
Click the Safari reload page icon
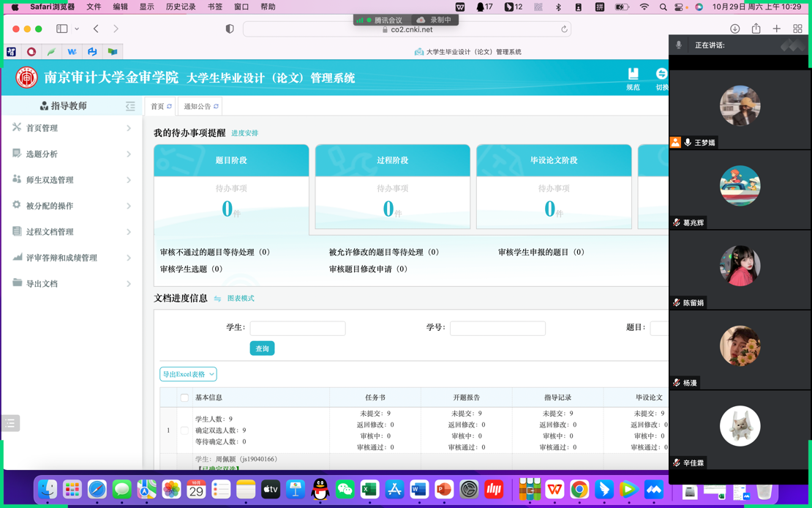click(x=564, y=29)
